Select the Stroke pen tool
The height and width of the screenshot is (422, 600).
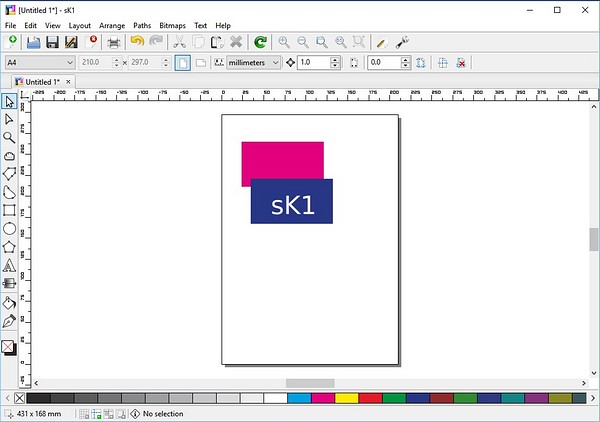pos(9,321)
